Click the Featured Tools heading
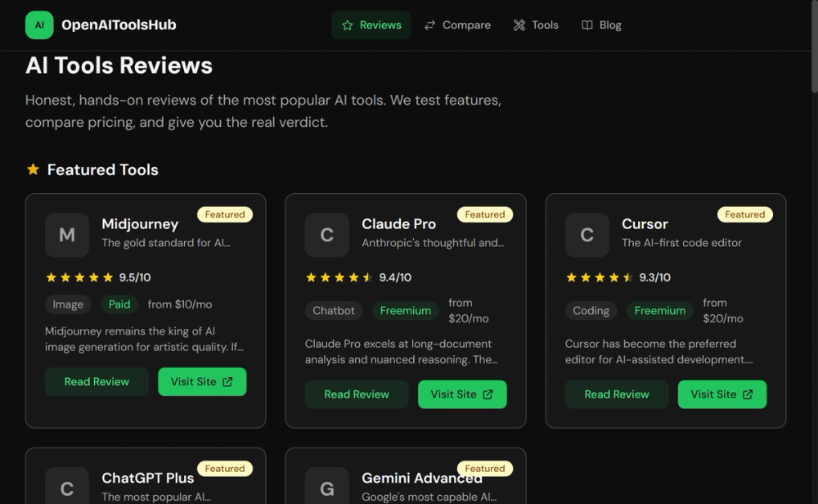This screenshot has width=818, height=504. 103,169
